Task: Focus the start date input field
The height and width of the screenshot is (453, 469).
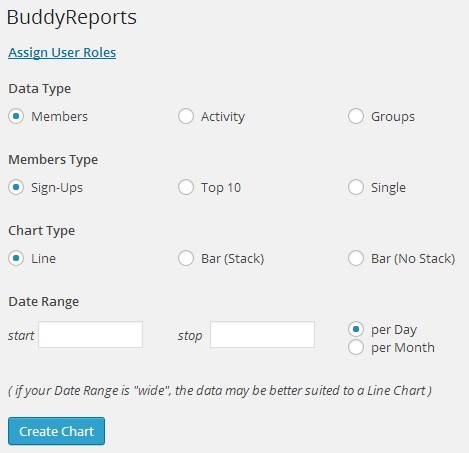Action: click(90, 334)
